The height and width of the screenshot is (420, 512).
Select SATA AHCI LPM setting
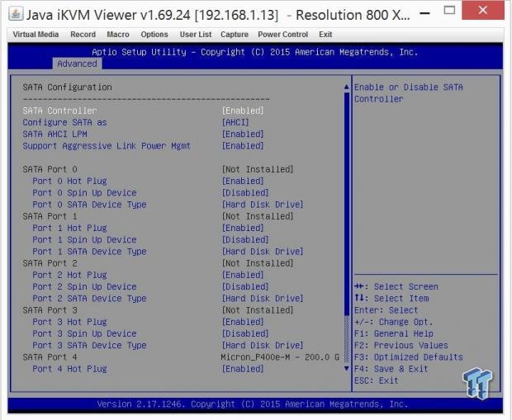click(55, 134)
